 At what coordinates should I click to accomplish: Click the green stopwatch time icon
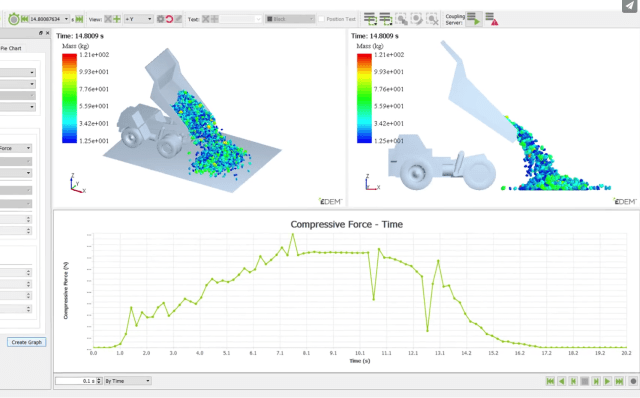coord(13,19)
